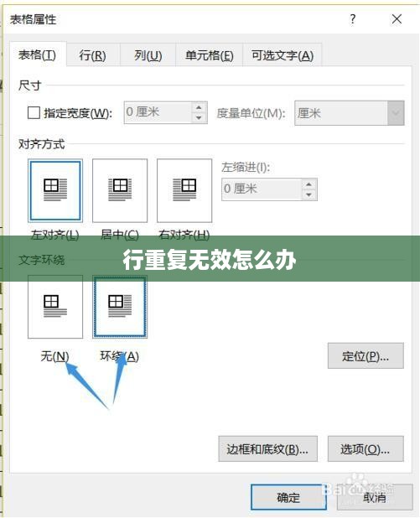
Task: Click the help question mark icon
Action: 353,19
